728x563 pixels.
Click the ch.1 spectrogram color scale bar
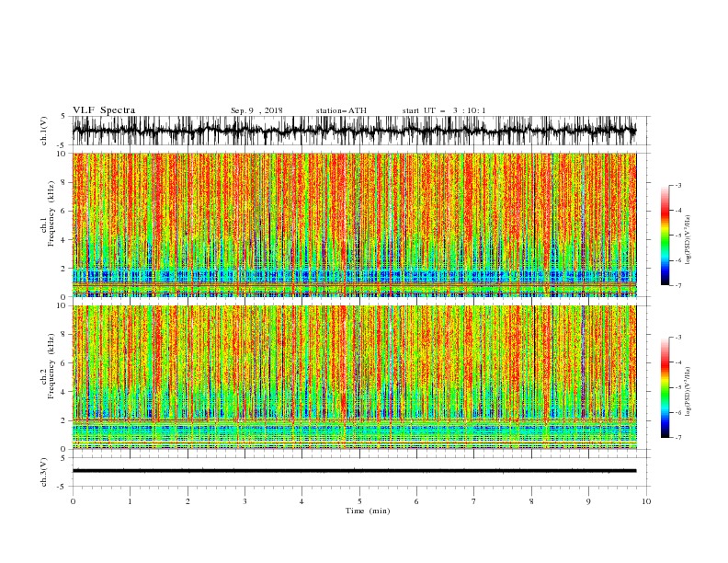(665, 236)
